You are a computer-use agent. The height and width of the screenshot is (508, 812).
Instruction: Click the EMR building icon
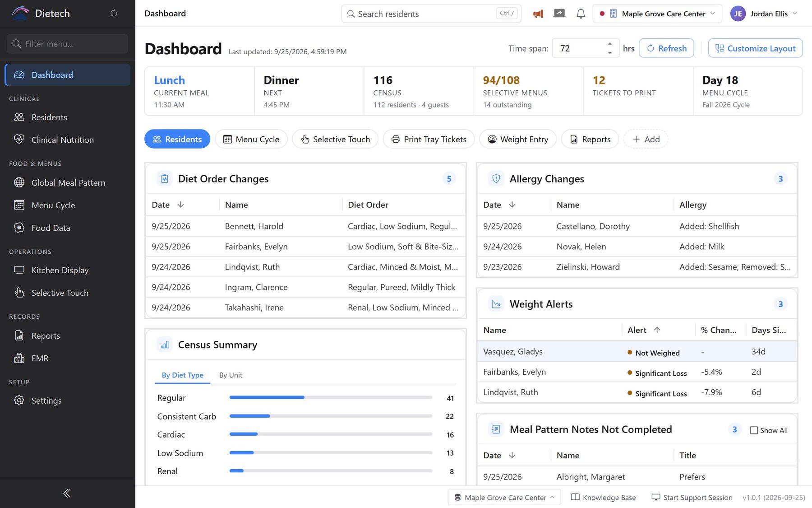pyautogui.click(x=19, y=358)
